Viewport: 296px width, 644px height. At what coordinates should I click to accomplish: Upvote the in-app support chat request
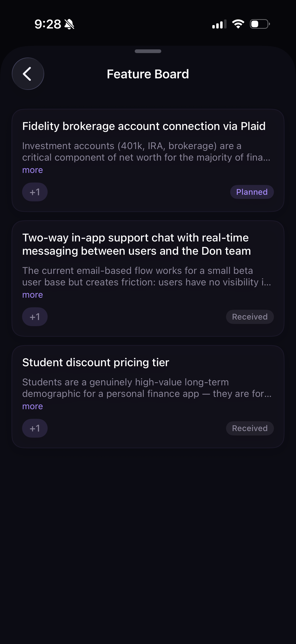(x=35, y=317)
